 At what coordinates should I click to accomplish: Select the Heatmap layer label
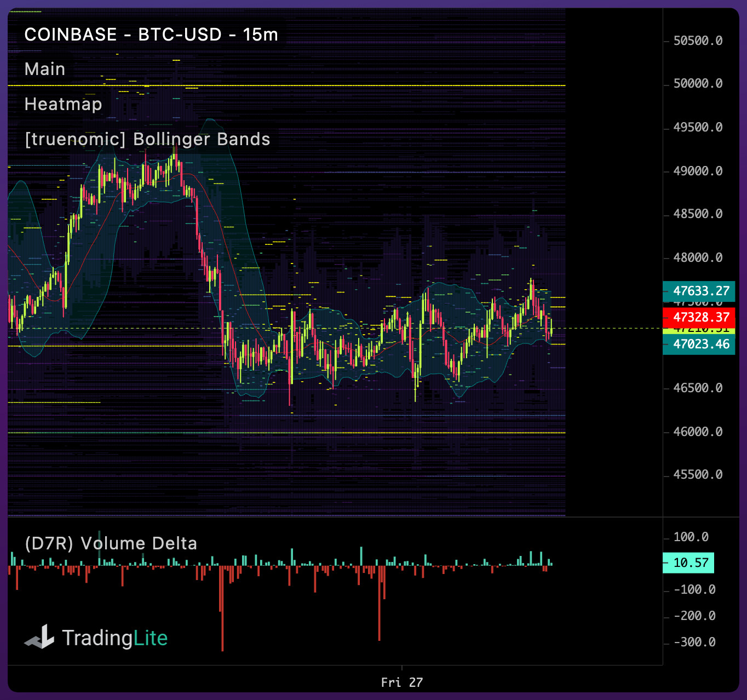click(64, 104)
